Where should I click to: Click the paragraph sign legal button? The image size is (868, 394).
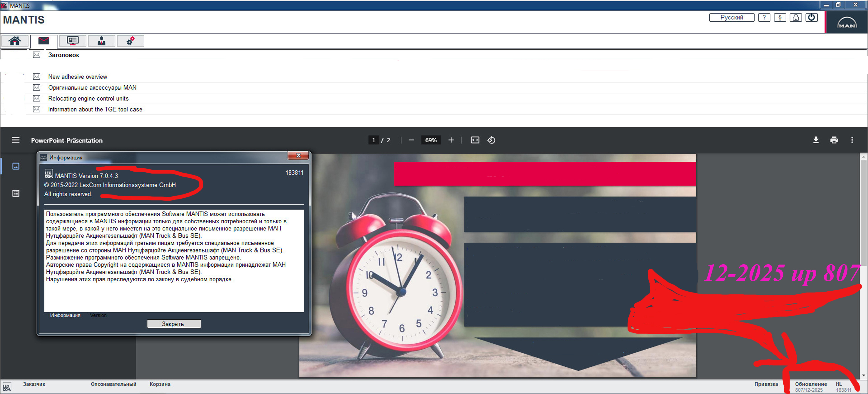pyautogui.click(x=780, y=18)
